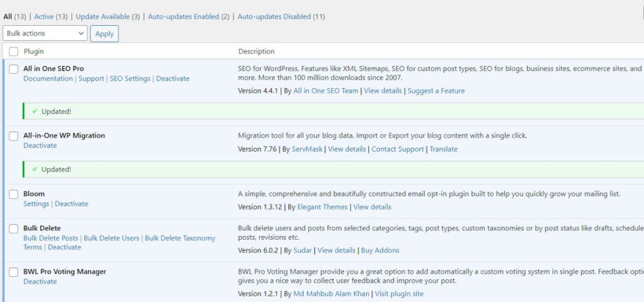Click Version 1.2.1 text
The image size is (644, 302).
click(x=258, y=294)
